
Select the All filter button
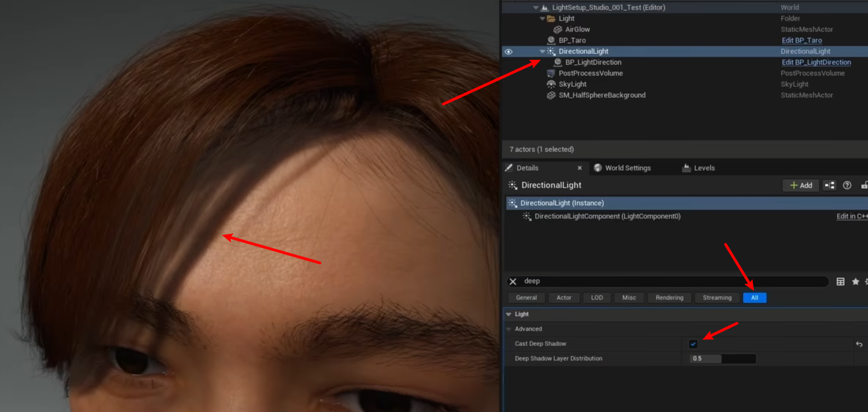pos(755,298)
